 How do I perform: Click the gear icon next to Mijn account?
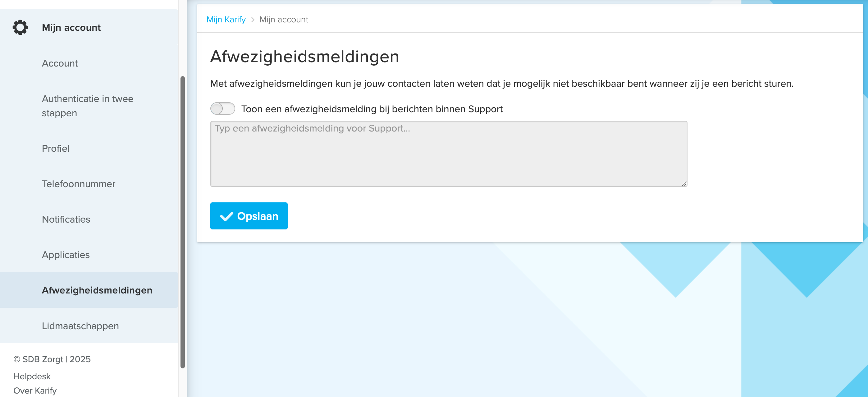[20, 27]
